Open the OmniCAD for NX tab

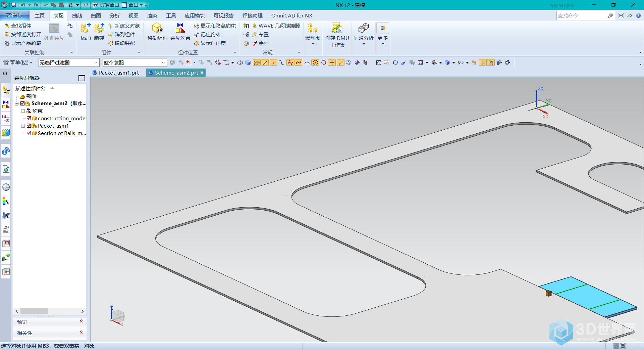click(292, 15)
